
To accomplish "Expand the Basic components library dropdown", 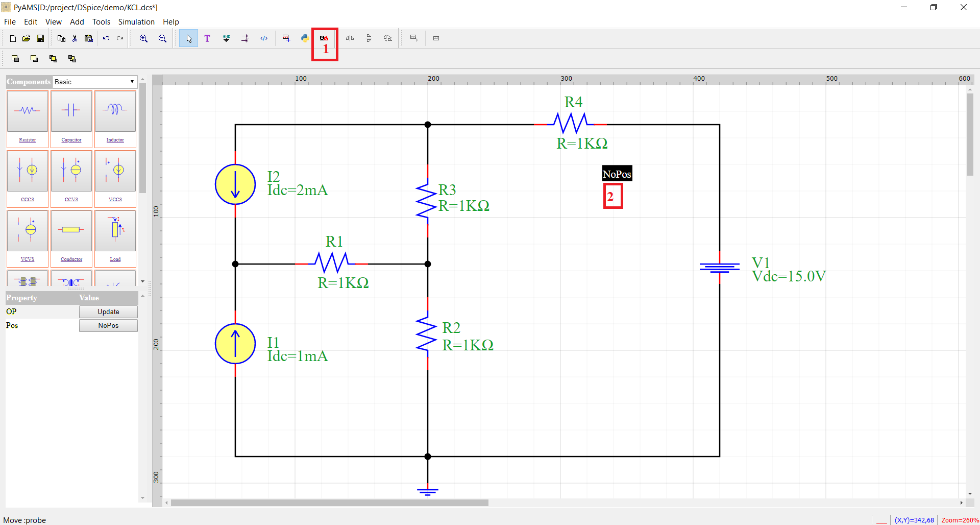I will tap(94, 82).
